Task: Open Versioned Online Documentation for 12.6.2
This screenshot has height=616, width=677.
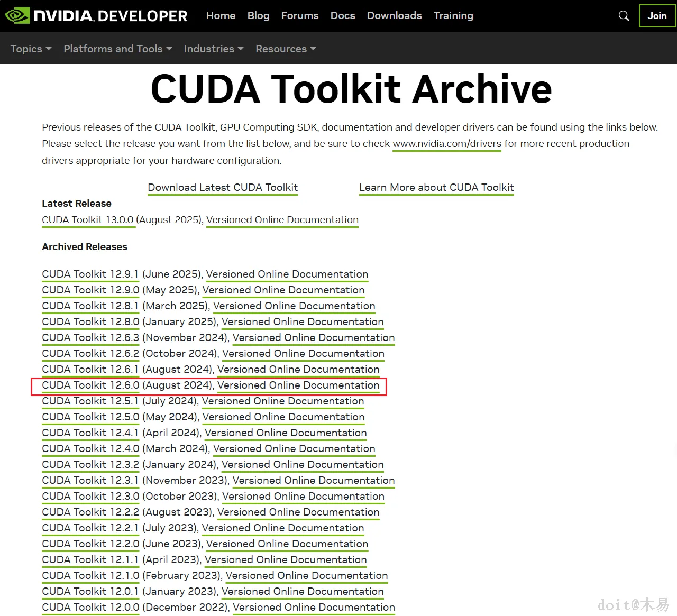Action: [x=303, y=354]
